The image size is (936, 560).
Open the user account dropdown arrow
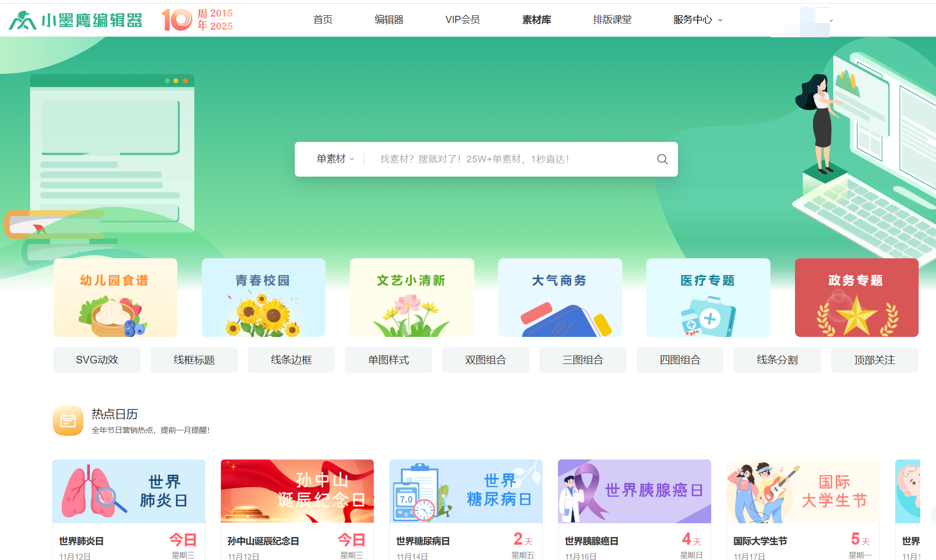[831, 20]
